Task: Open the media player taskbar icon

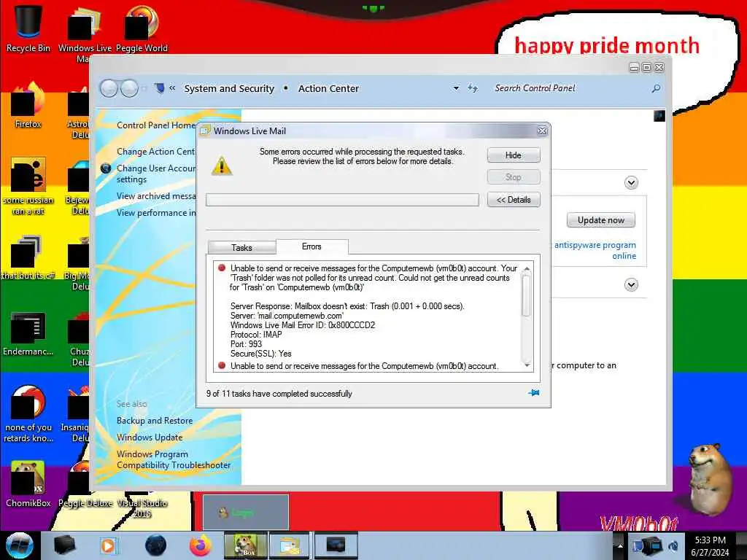Action: [x=108, y=545]
